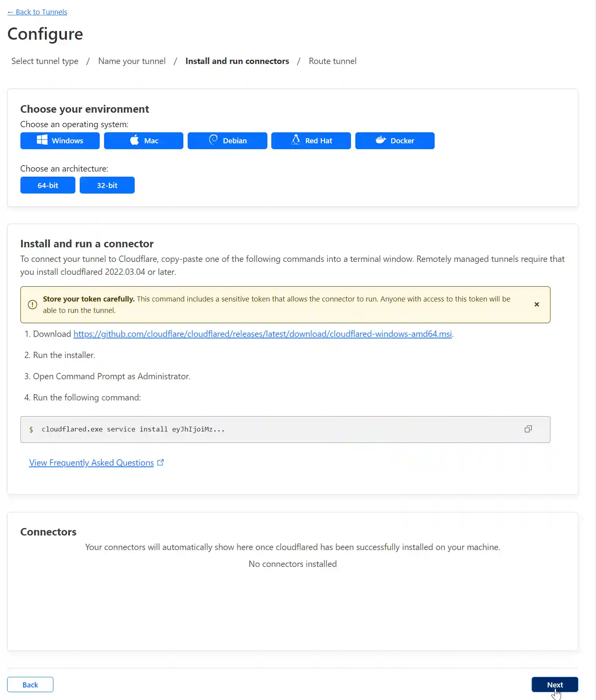Open View Frequently Asked Questions

[x=91, y=462]
